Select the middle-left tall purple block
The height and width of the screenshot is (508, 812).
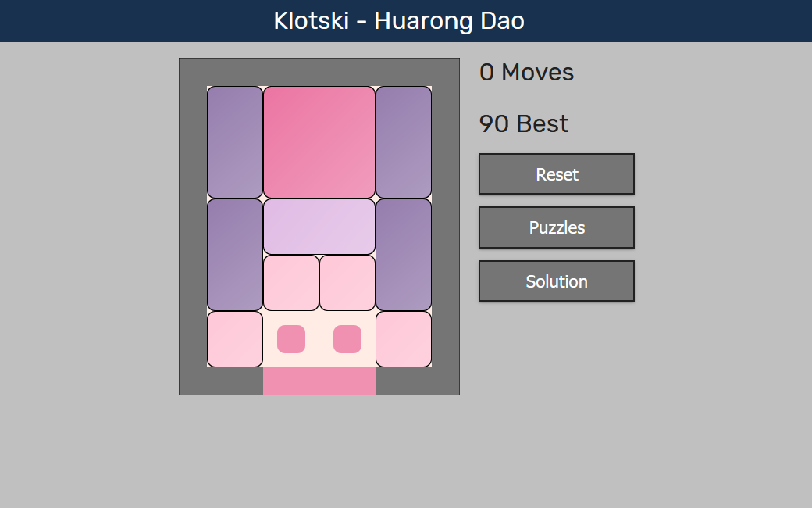(x=233, y=254)
